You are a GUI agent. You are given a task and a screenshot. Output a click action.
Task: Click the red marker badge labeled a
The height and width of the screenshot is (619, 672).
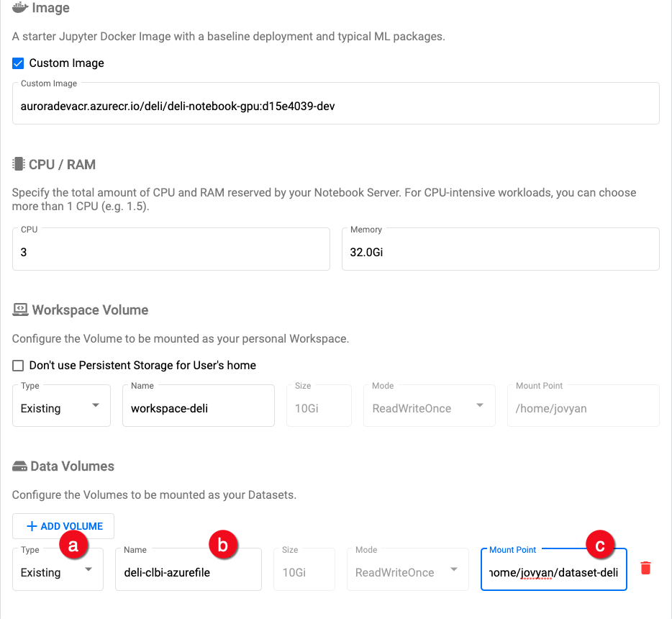[73, 545]
